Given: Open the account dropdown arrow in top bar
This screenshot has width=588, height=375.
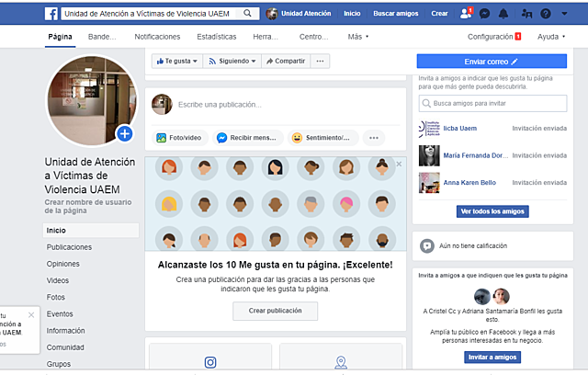Looking at the screenshot, I should [x=564, y=14].
